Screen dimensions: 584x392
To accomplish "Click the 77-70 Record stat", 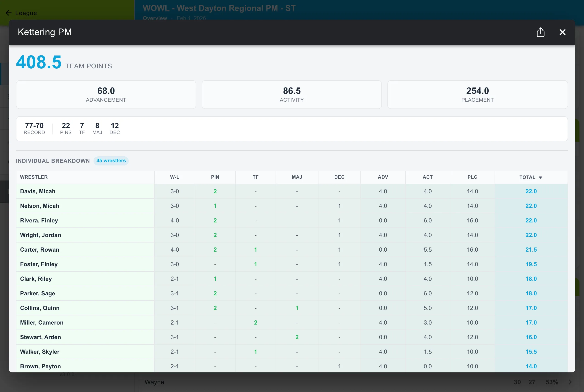I will coord(34,129).
